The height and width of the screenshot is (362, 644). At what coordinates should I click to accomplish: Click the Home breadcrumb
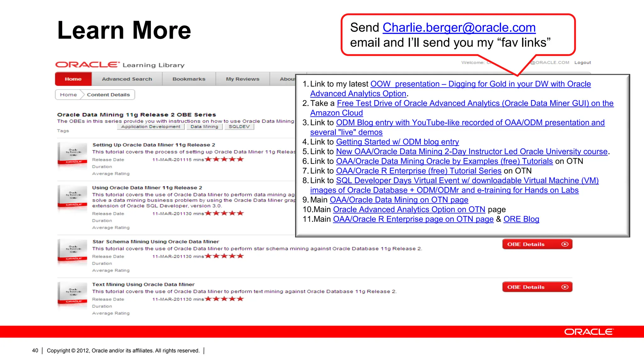click(68, 95)
